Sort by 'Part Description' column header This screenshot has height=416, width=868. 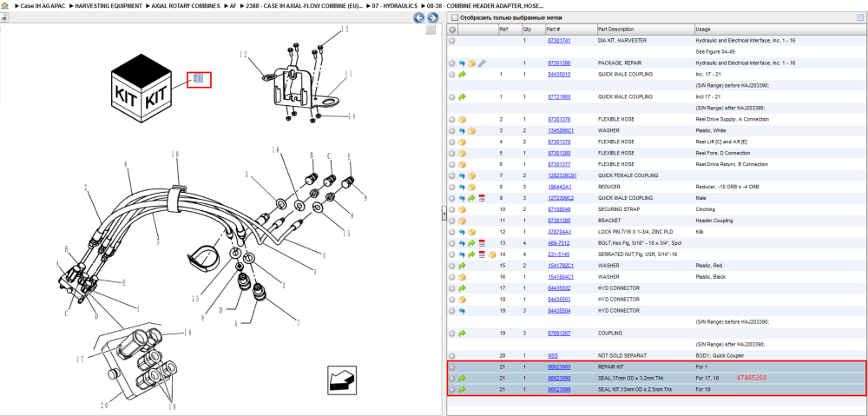(x=615, y=29)
